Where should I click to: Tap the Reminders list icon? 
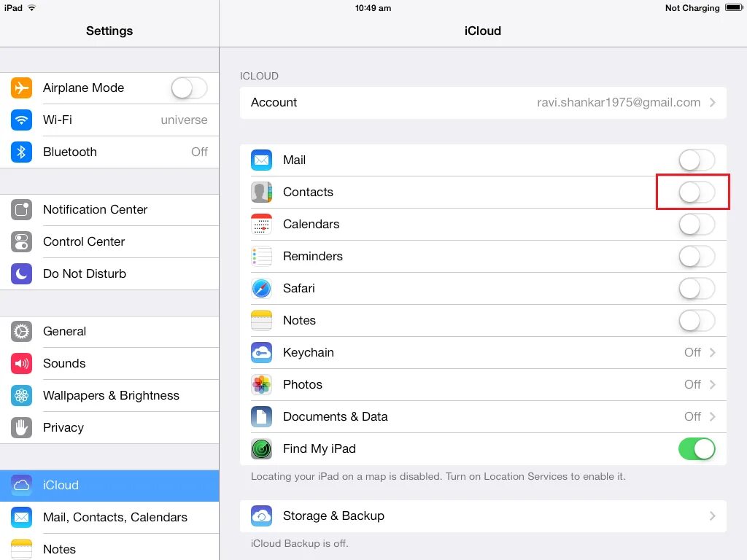(262, 256)
